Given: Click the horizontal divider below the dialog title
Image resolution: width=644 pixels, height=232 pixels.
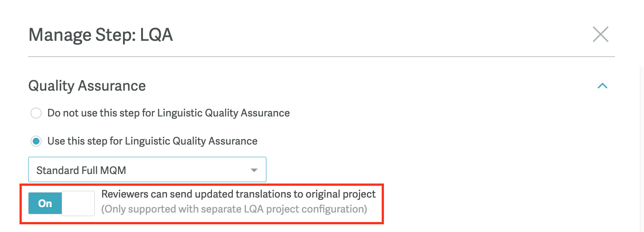Looking at the screenshot, I should [x=321, y=57].
